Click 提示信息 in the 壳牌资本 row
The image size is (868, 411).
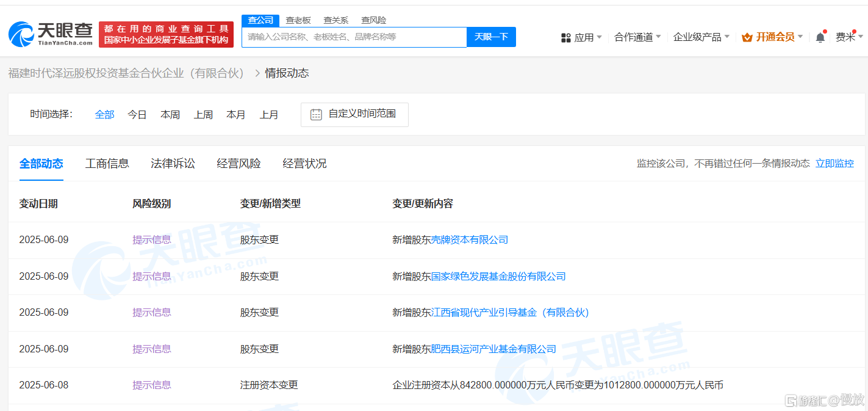[152, 239]
